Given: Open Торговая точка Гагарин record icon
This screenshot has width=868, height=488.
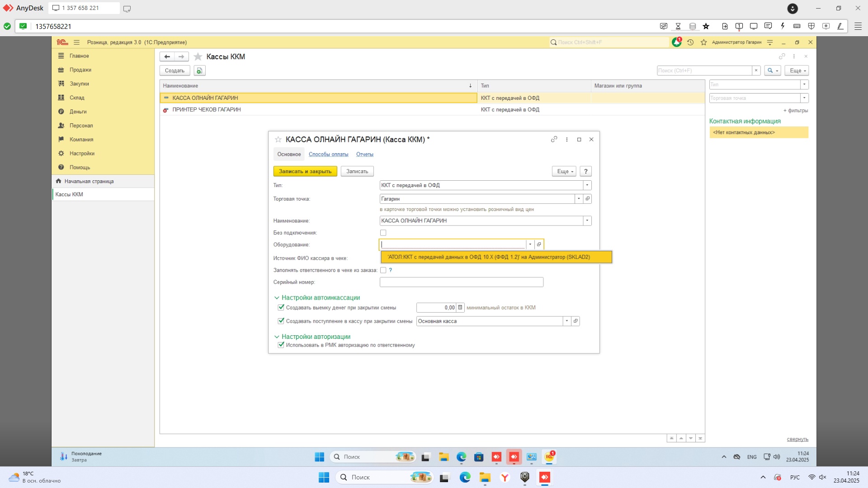Looking at the screenshot, I should 587,199.
